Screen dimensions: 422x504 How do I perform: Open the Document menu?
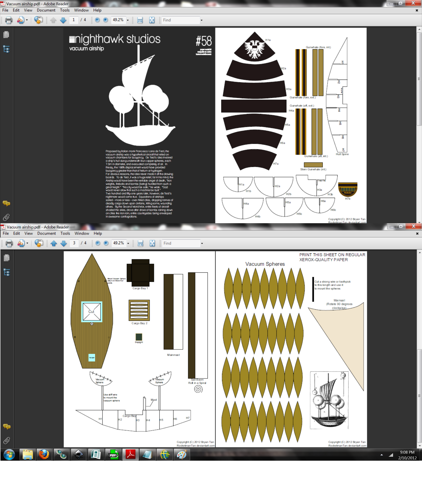(46, 10)
